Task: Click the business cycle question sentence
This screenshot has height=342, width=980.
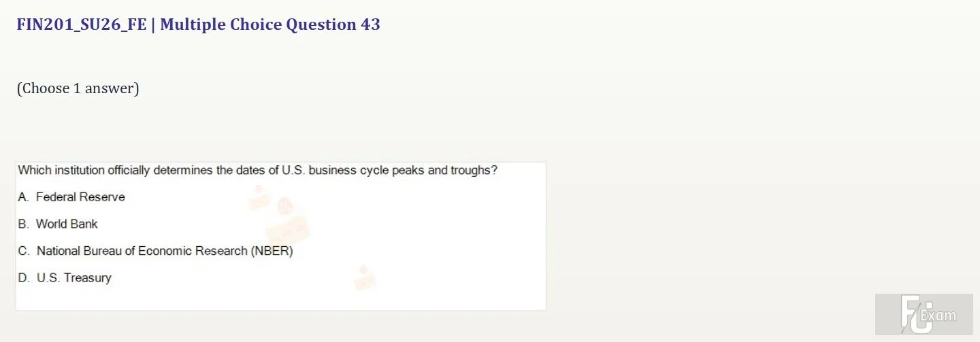Action: pos(258,170)
